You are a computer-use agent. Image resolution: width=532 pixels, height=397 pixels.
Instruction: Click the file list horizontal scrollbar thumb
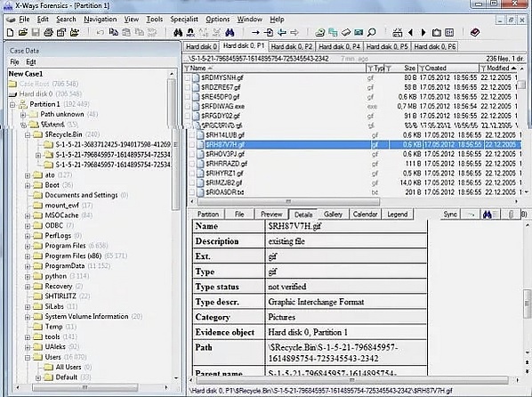288,202
